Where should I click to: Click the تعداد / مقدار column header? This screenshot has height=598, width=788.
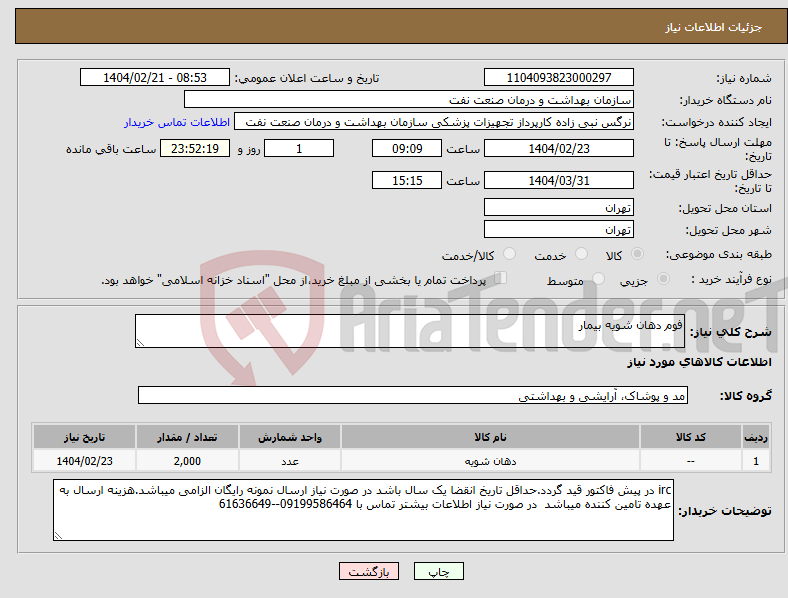click(187, 437)
